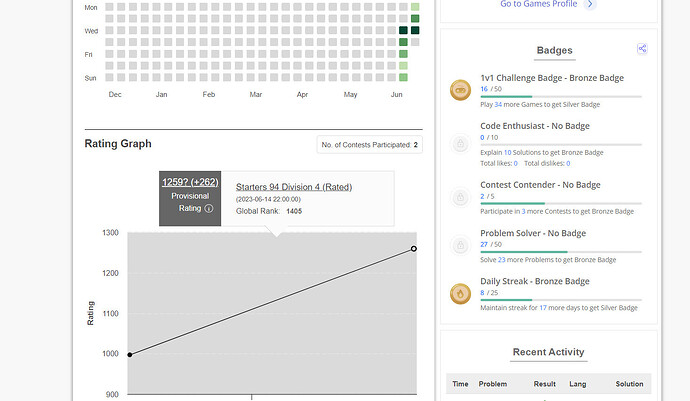
Task: Click the Problem column header
Action: 493,384
